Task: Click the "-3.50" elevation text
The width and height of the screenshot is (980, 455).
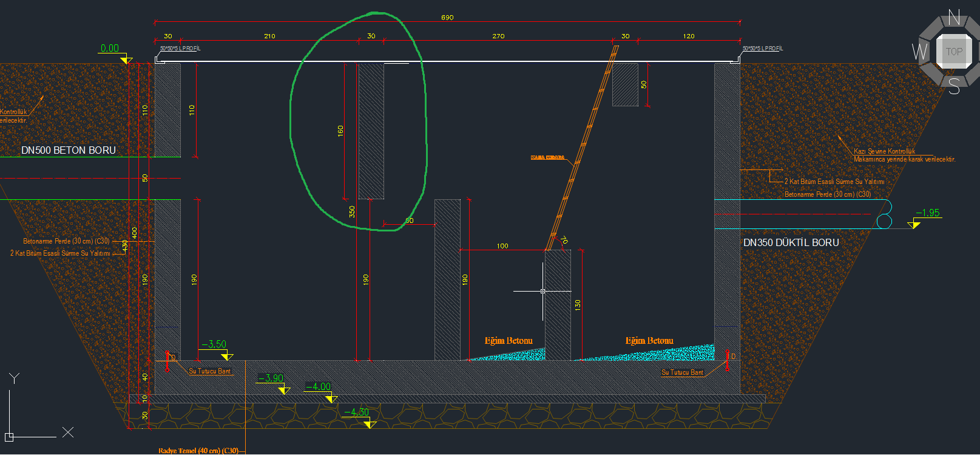Action: click(214, 344)
